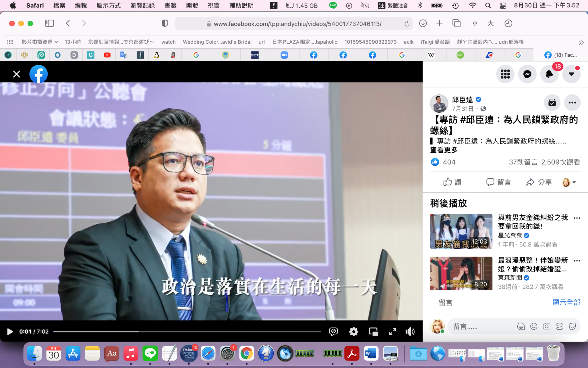
Task: Play the video
Action: [10, 331]
